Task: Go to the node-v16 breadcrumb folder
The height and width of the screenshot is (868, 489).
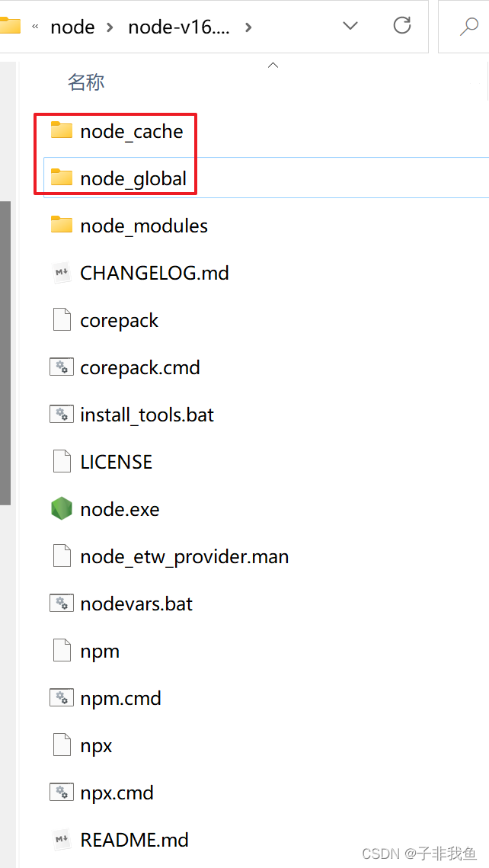Action: click(x=179, y=27)
